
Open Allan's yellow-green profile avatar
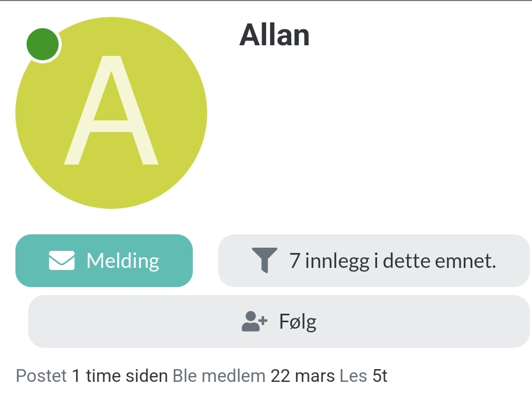(x=111, y=112)
